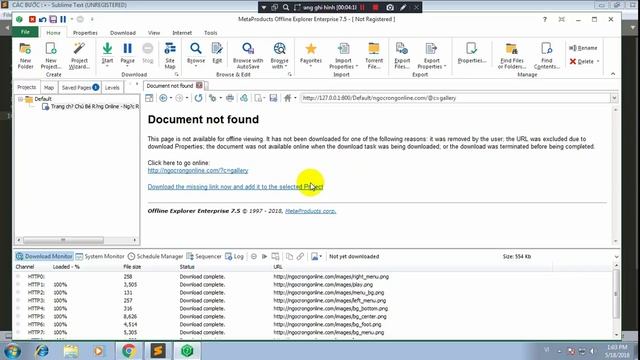Import a Torrent File
This screenshot has height=360, width=640.
click(374, 56)
